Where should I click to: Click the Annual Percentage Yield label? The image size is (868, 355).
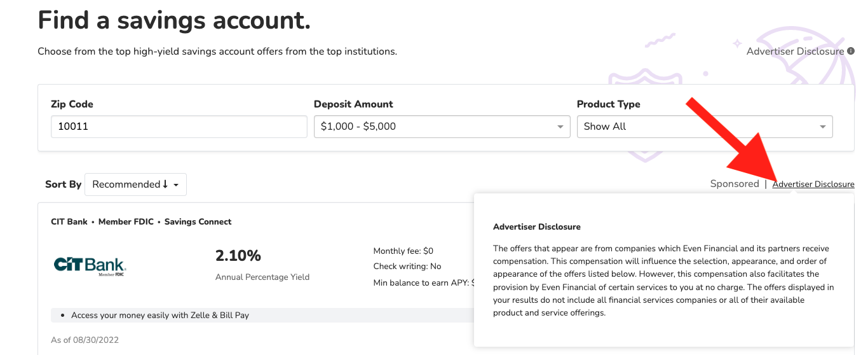(x=262, y=277)
